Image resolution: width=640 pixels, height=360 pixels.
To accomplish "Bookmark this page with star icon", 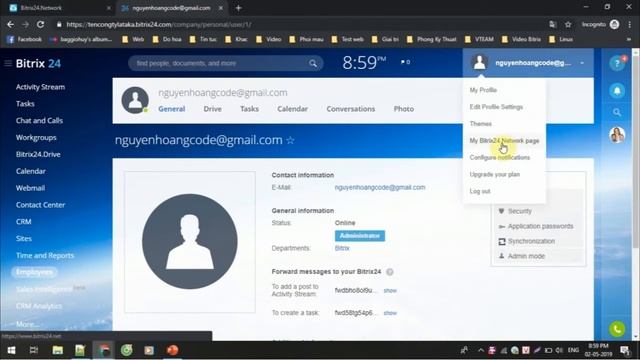I will point(568,24).
